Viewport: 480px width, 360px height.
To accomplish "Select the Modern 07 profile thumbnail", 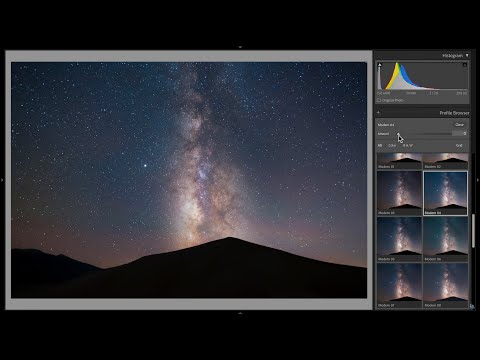I will 399,286.
